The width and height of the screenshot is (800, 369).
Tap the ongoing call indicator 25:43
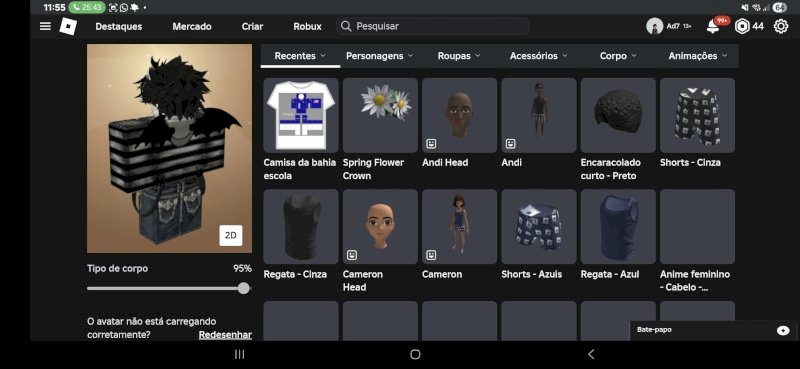(87, 8)
